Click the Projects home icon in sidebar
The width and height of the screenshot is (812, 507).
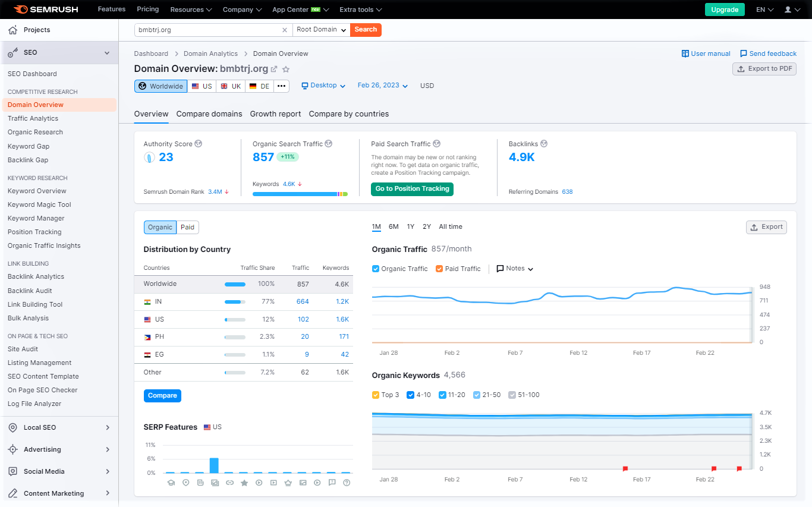13,30
